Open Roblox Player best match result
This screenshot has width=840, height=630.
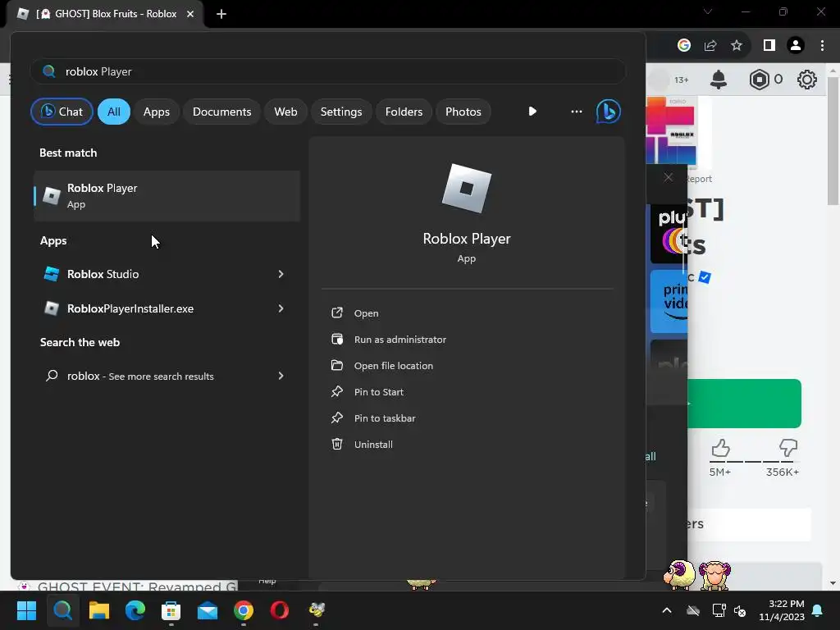click(x=167, y=196)
